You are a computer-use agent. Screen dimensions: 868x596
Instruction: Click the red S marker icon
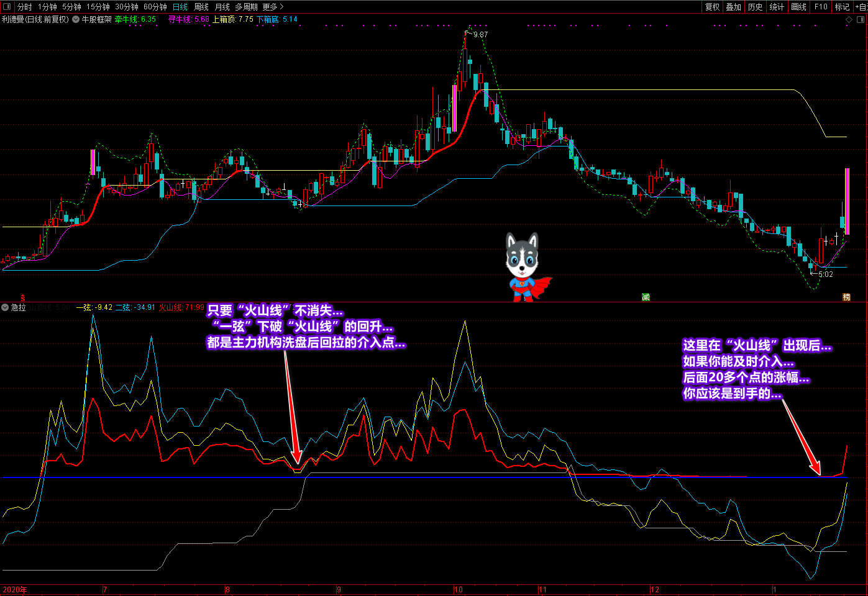(23, 298)
